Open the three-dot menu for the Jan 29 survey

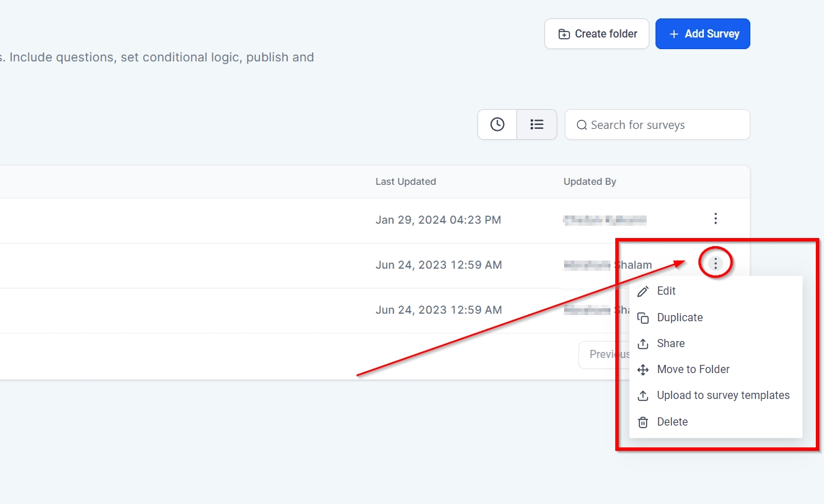pyautogui.click(x=715, y=219)
